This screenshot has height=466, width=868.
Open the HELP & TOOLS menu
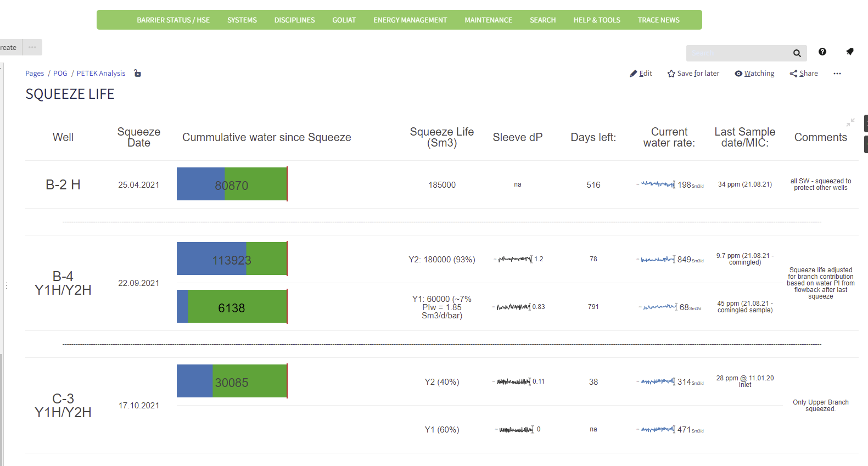coord(597,20)
